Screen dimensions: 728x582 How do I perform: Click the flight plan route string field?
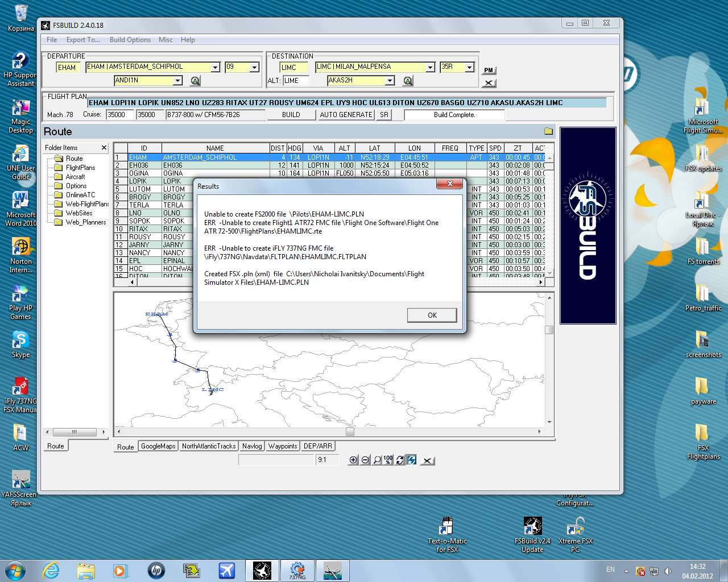click(347, 103)
